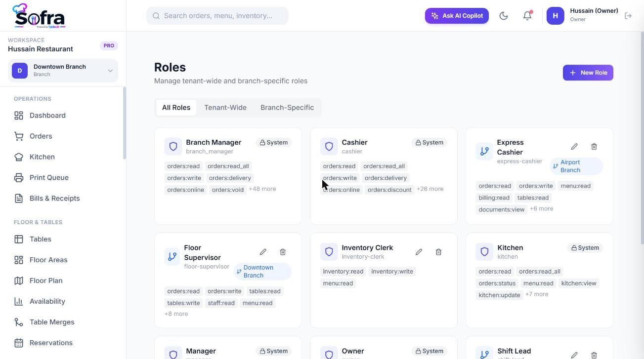Open Ask AI Copilot

(457, 16)
